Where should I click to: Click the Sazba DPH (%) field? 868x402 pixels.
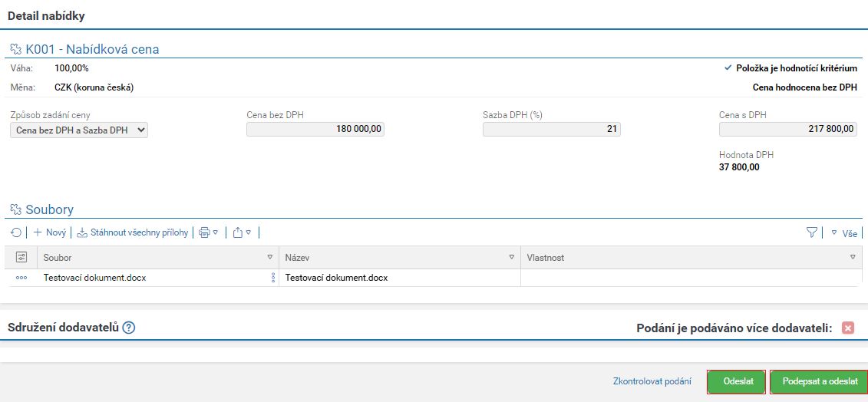552,129
